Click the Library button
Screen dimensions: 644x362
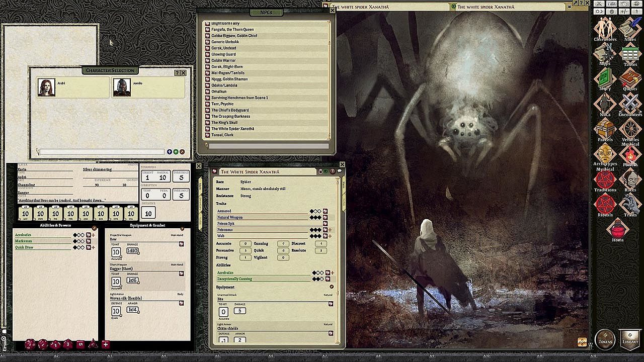[x=630, y=338]
